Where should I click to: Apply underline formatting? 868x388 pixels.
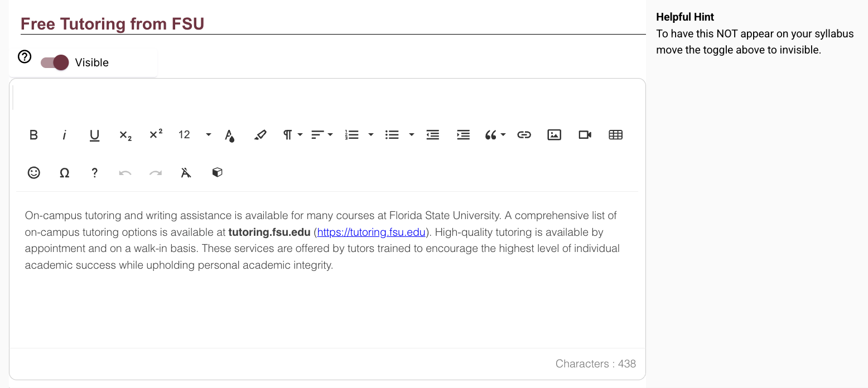tap(95, 135)
